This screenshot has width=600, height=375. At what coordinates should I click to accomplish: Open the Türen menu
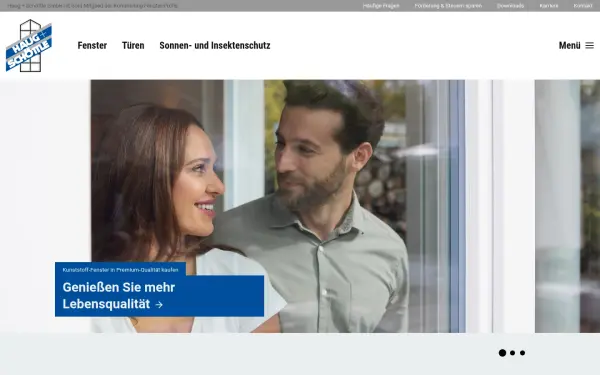point(133,46)
